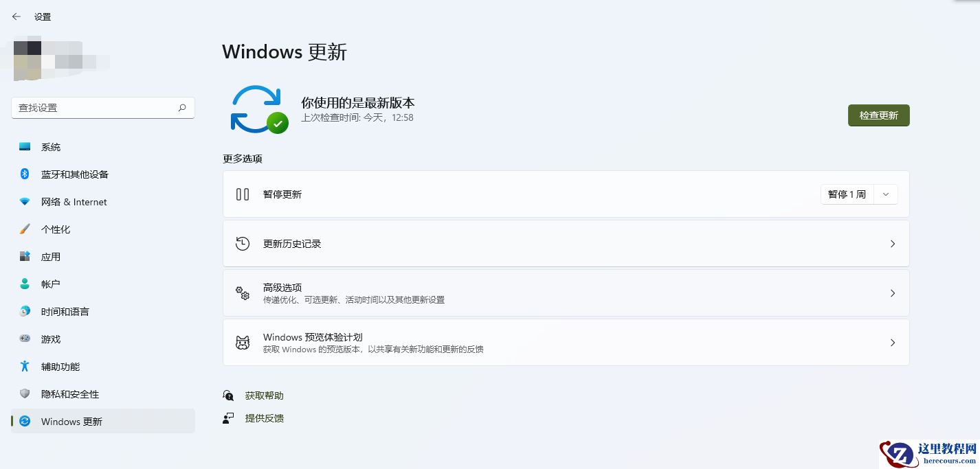Click the 蓝牙和其他设备 Bluetooth icon
The image size is (980, 469).
25,174
